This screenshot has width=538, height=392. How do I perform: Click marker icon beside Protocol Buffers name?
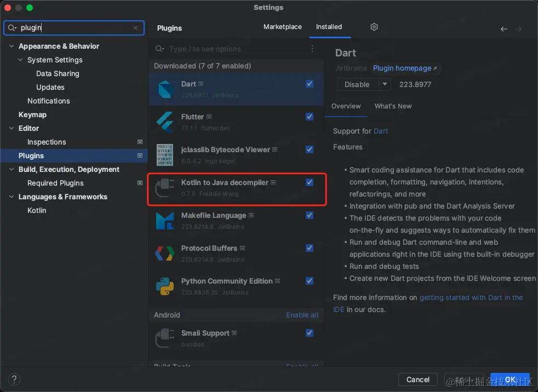(x=243, y=249)
